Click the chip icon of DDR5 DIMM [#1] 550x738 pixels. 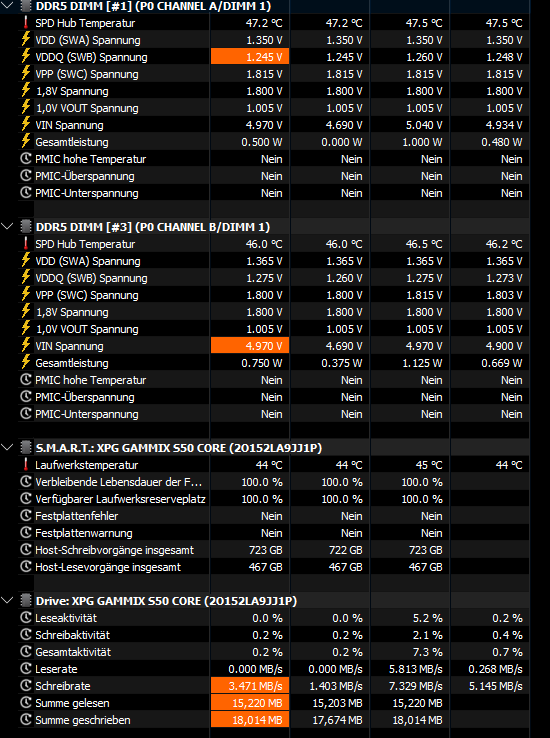pyautogui.click(x=26, y=6)
